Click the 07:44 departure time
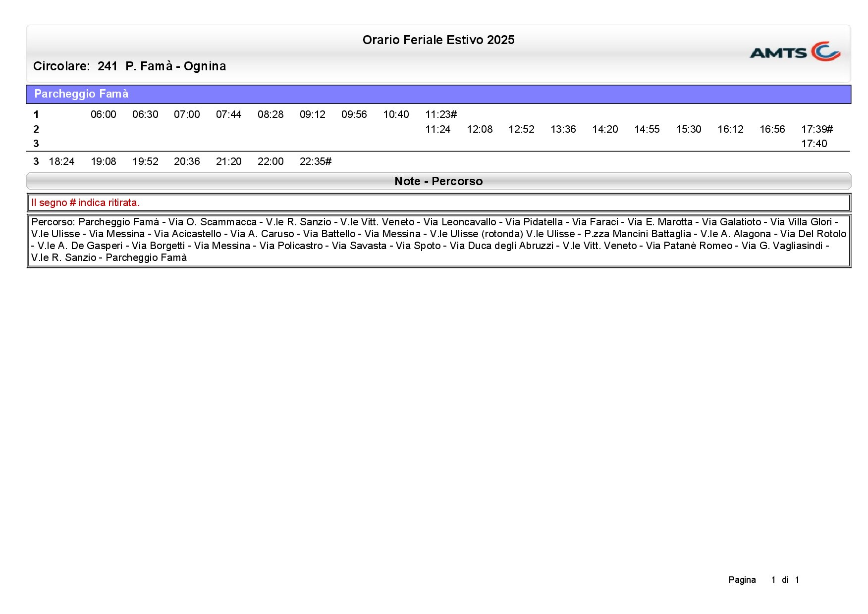 click(x=229, y=114)
